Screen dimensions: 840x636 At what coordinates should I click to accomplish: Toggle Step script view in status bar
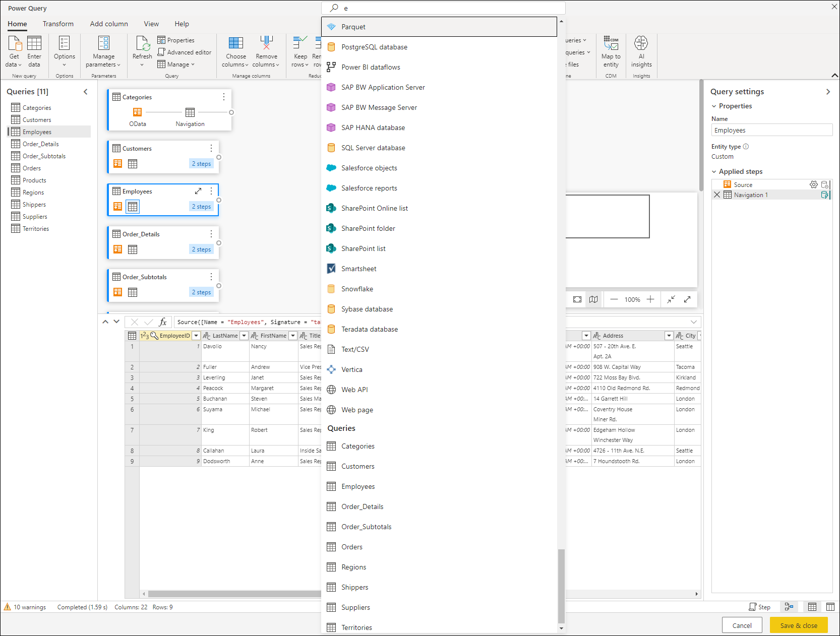pyautogui.click(x=760, y=607)
